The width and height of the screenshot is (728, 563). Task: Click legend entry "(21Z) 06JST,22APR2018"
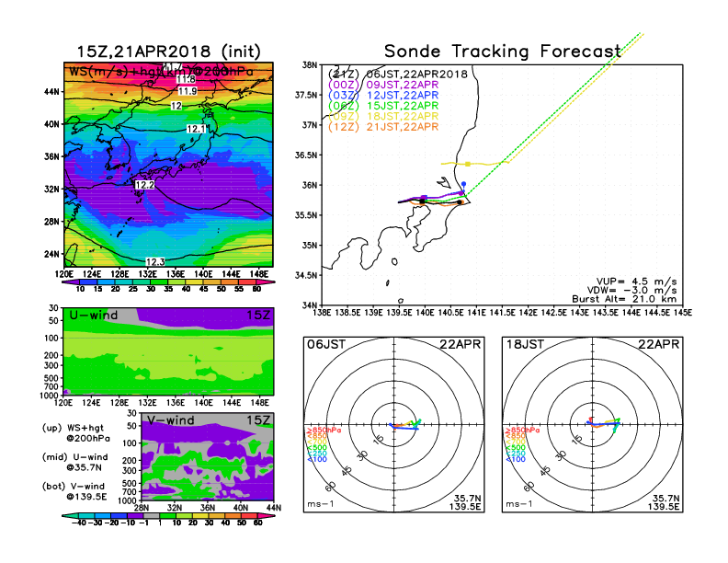398,75
